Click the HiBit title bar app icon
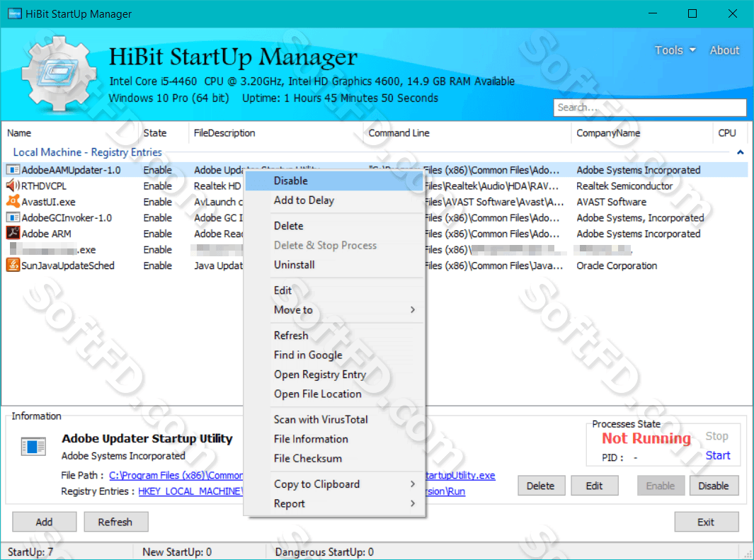Image resolution: width=754 pixels, height=560 pixels. 14,13
